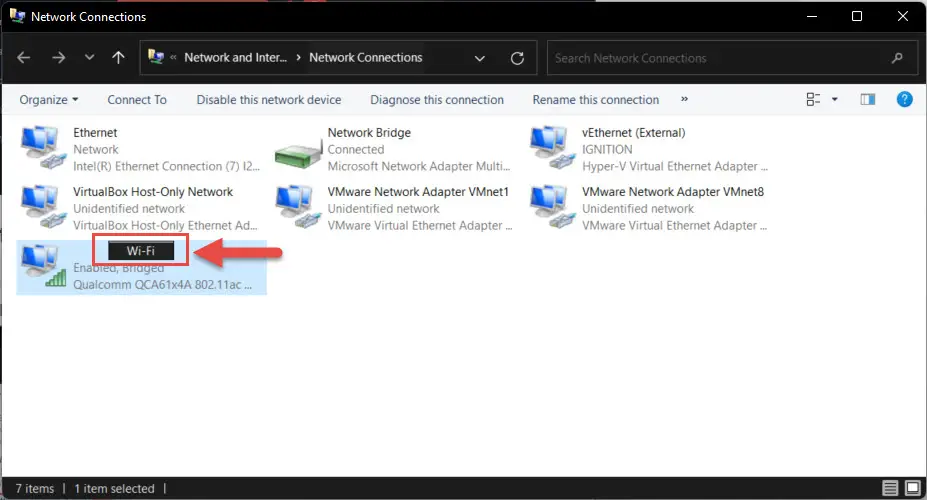Open the Organize dropdown menu
The height and width of the screenshot is (500, 927).
tap(48, 100)
